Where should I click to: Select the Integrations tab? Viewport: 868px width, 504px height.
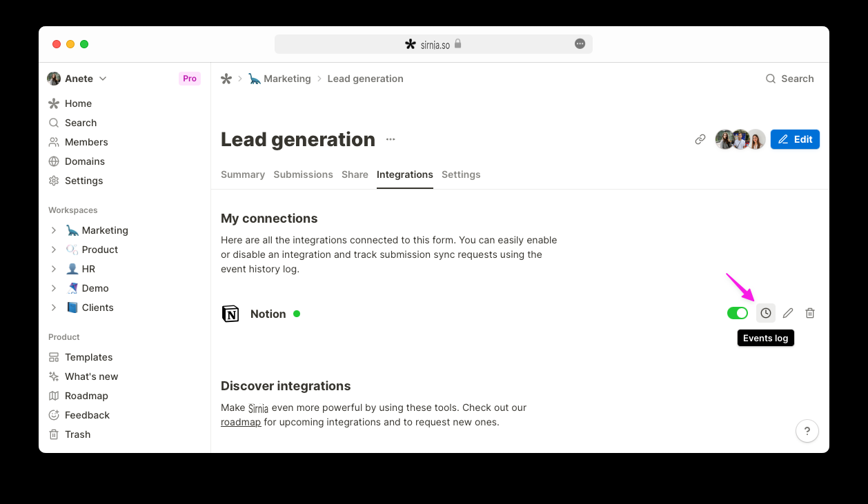pos(405,174)
